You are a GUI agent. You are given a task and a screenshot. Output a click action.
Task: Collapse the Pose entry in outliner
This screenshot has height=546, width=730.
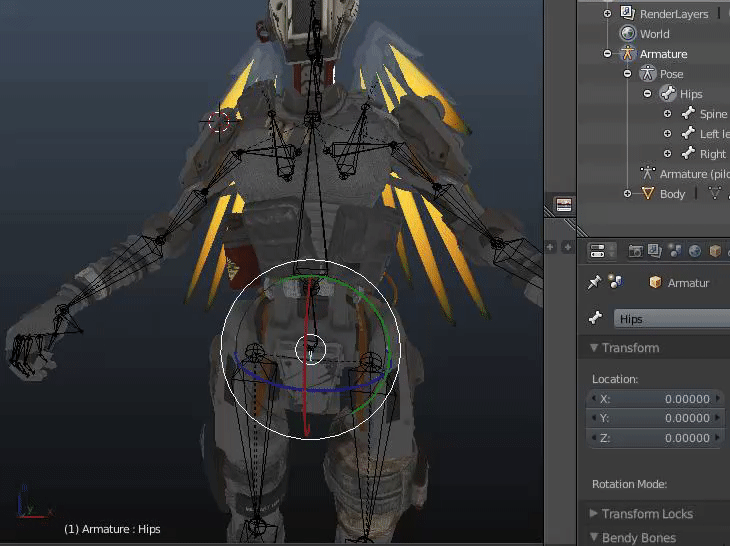(627, 74)
